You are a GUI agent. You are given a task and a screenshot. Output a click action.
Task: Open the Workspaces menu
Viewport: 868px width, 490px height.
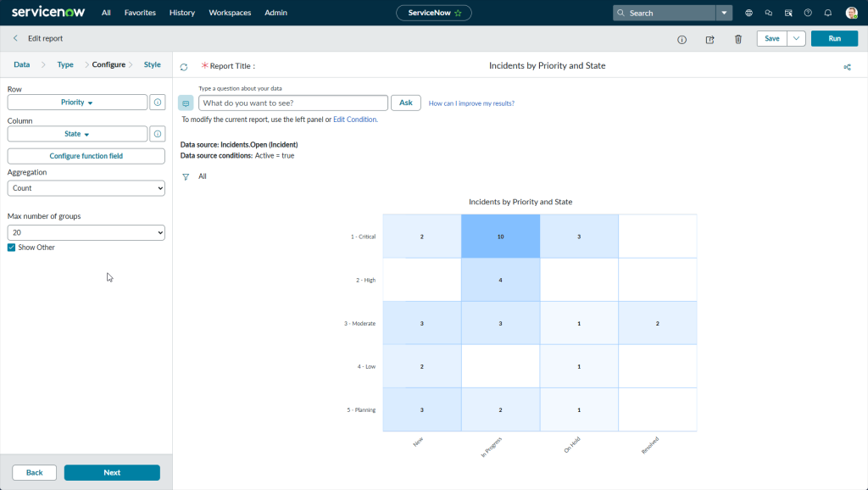click(230, 13)
